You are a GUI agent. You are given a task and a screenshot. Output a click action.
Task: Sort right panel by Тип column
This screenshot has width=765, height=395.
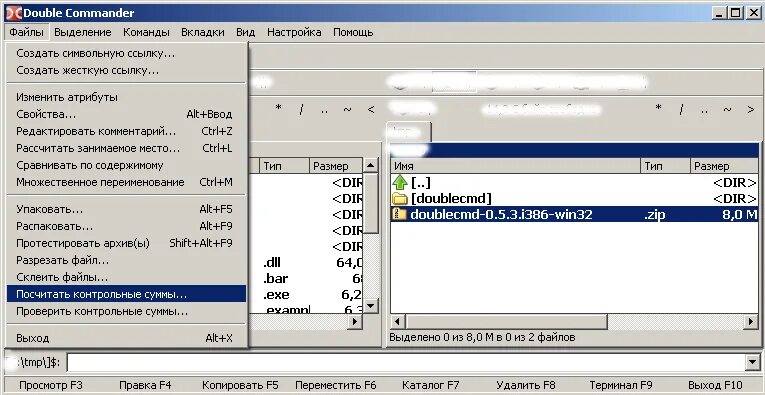665,166
